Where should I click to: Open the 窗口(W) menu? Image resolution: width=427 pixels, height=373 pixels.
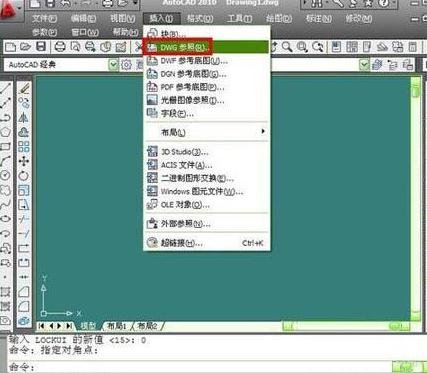pyautogui.click(x=85, y=32)
